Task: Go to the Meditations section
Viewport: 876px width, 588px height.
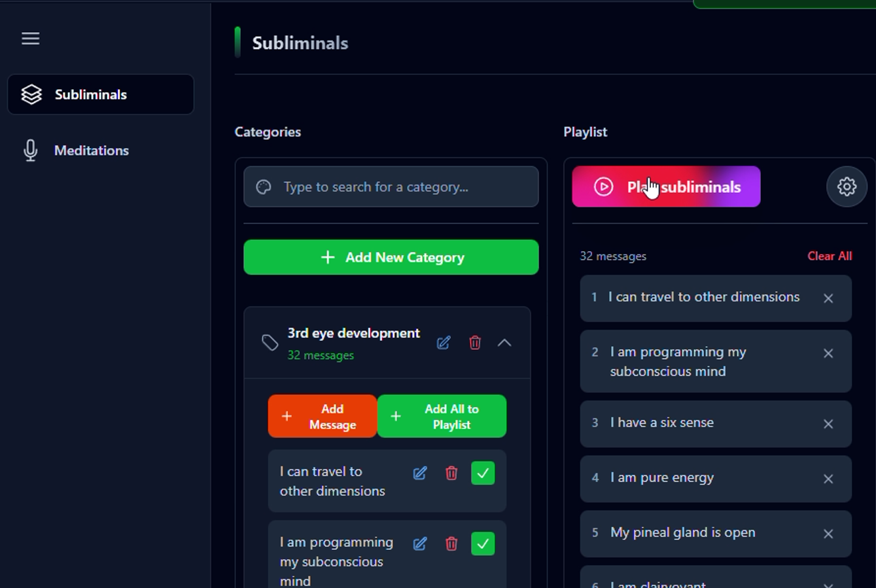Action: [92, 150]
